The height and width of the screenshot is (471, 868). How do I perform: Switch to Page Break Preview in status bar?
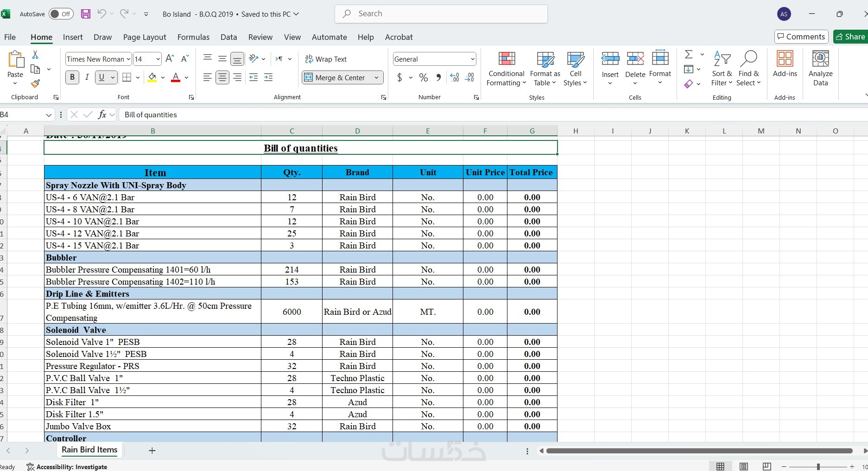pos(767,466)
